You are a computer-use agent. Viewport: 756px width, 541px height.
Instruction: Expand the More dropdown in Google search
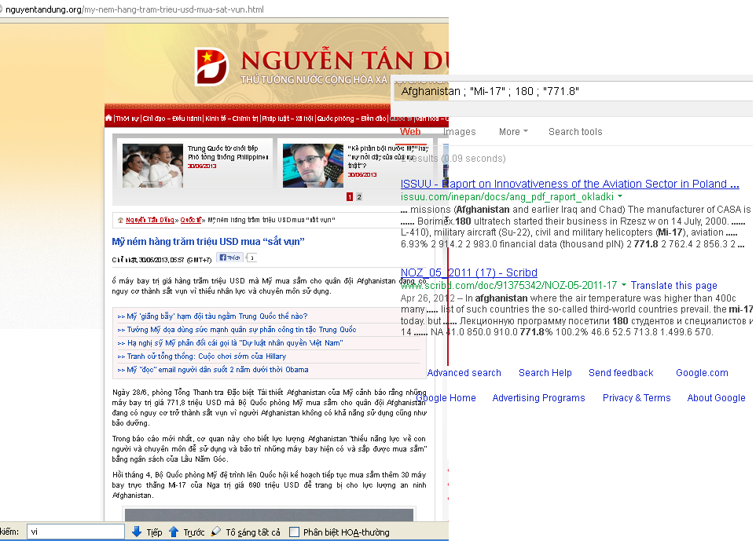[x=513, y=131]
